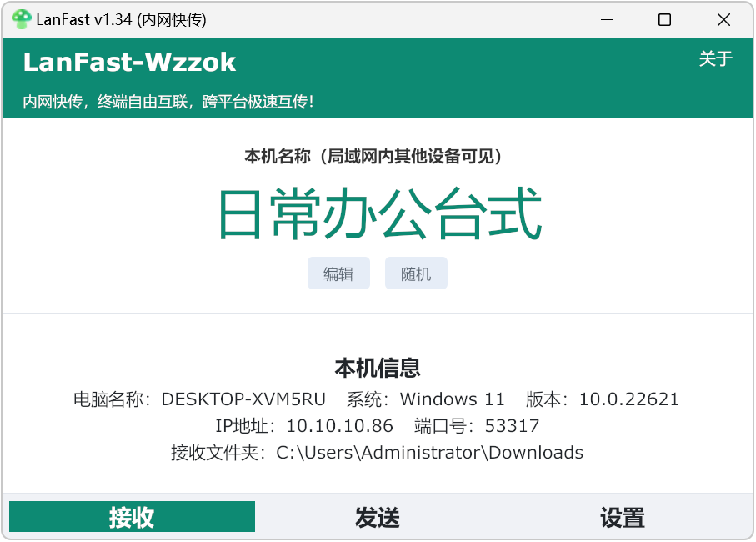Switch to the 发送 tab
The height and width of the screenshot is (542, 756).
click(378, 516)
